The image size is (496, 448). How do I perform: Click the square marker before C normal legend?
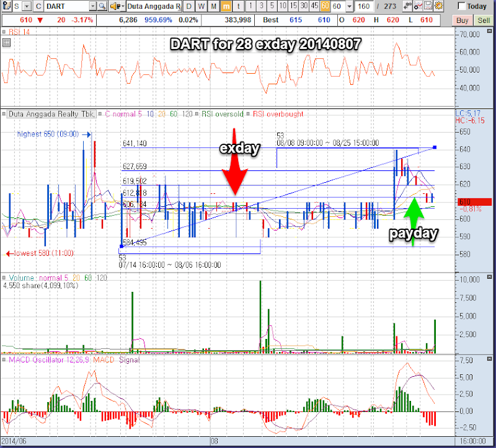[100, 114]
